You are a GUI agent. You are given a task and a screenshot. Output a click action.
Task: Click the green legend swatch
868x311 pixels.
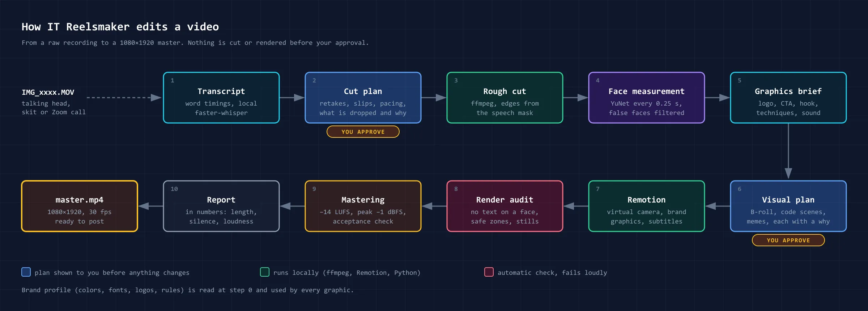(x=265, y=272)
